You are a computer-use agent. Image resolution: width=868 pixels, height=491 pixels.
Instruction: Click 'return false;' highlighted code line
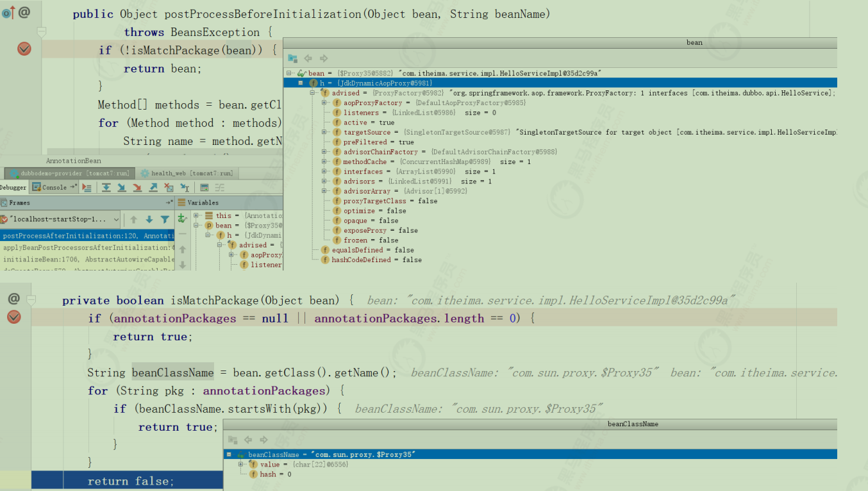(x=131, y=481)
